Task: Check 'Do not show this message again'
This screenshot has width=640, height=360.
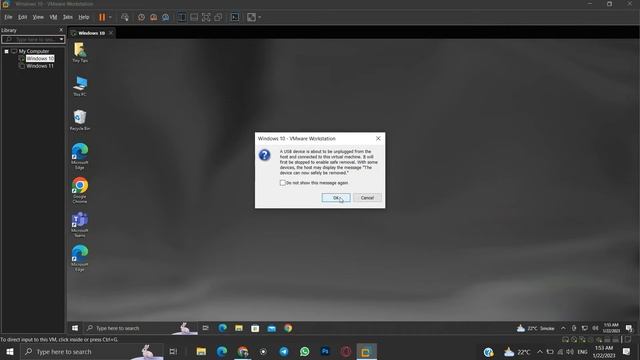Action: [282, 183]
